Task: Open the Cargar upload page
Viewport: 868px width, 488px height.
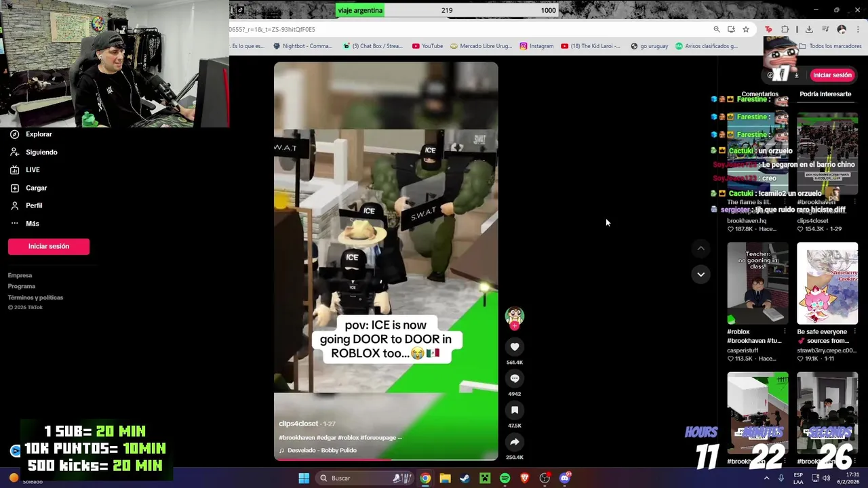Action: click(x=28, y=188)
